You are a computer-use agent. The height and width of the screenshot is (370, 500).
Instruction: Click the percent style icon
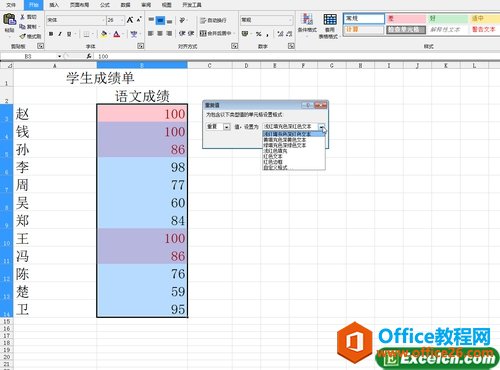258,34
